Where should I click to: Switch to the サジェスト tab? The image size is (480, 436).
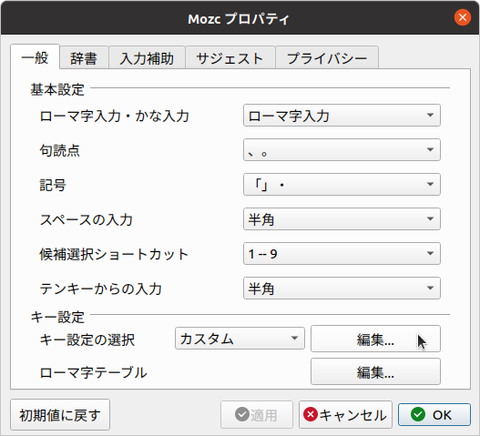click(230, 58)
